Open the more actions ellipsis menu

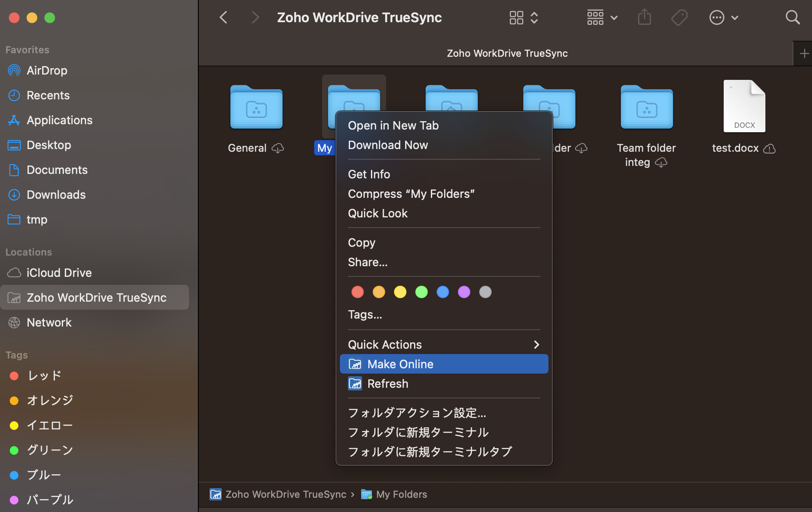723,18
